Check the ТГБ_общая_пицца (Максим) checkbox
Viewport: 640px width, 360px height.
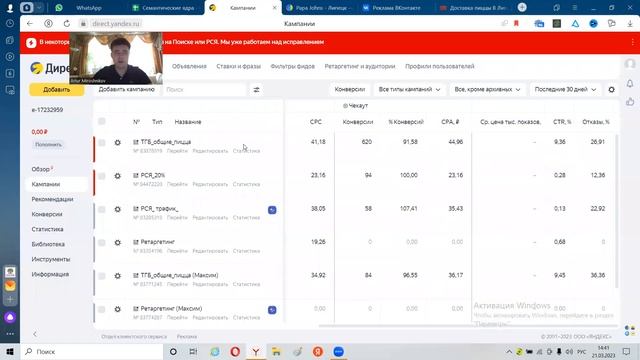tap(102, 276)
